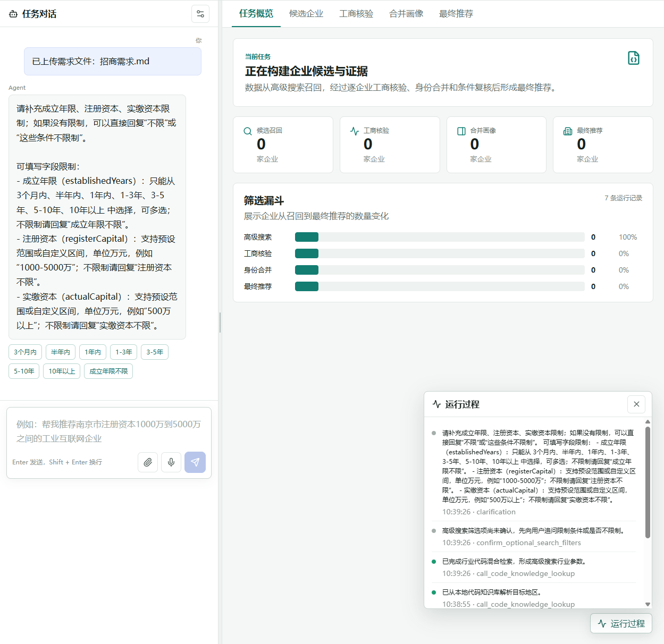The image size is (664, 644).
Task: Open the 合并画像 tab
Action: pos(406,14)
